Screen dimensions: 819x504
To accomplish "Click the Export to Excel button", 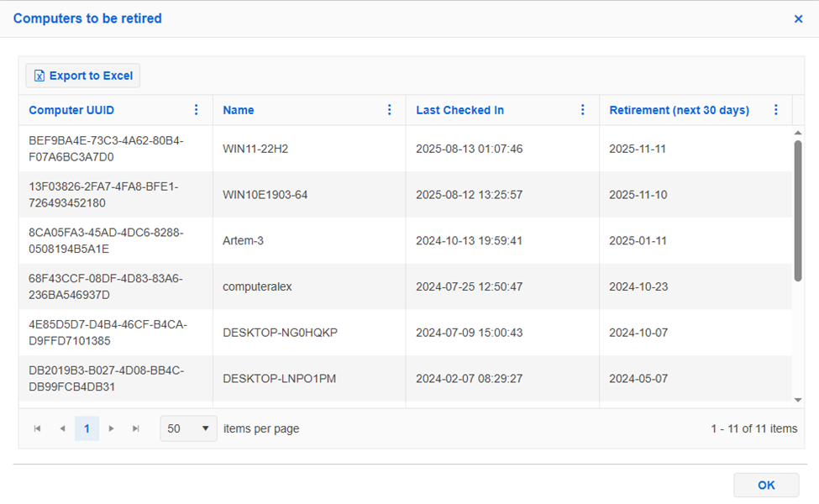I will (x=83, y=76).
